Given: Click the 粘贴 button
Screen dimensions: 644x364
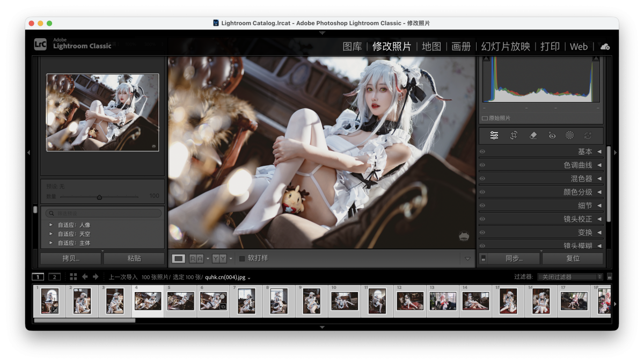Looking at the screenshot, I should point(134,258).
